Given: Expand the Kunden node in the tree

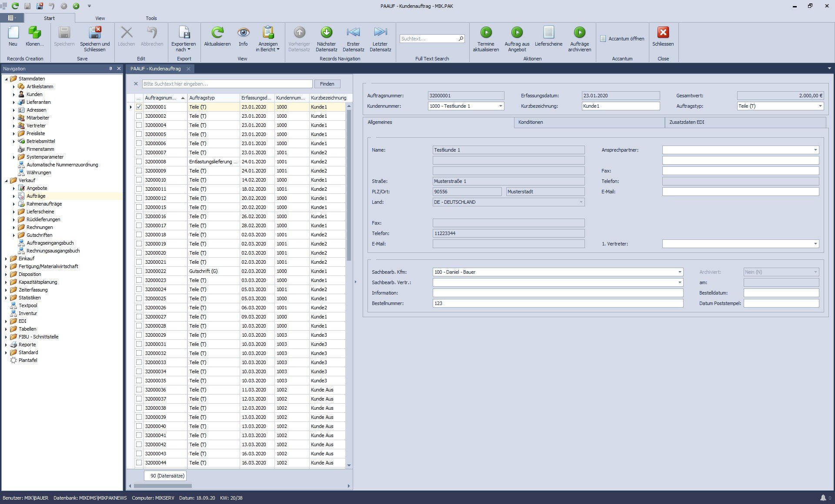Looking at the screenshot, I should tap(14, 94).
